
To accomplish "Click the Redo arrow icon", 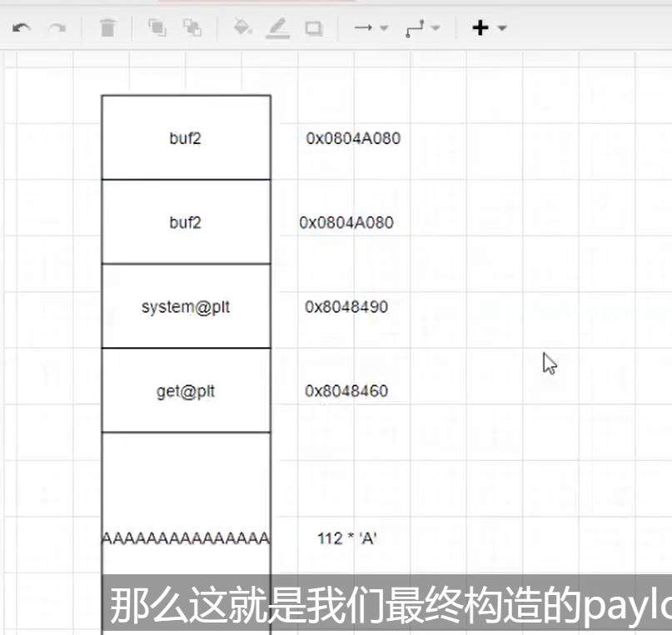I will [x=57, y=28].
